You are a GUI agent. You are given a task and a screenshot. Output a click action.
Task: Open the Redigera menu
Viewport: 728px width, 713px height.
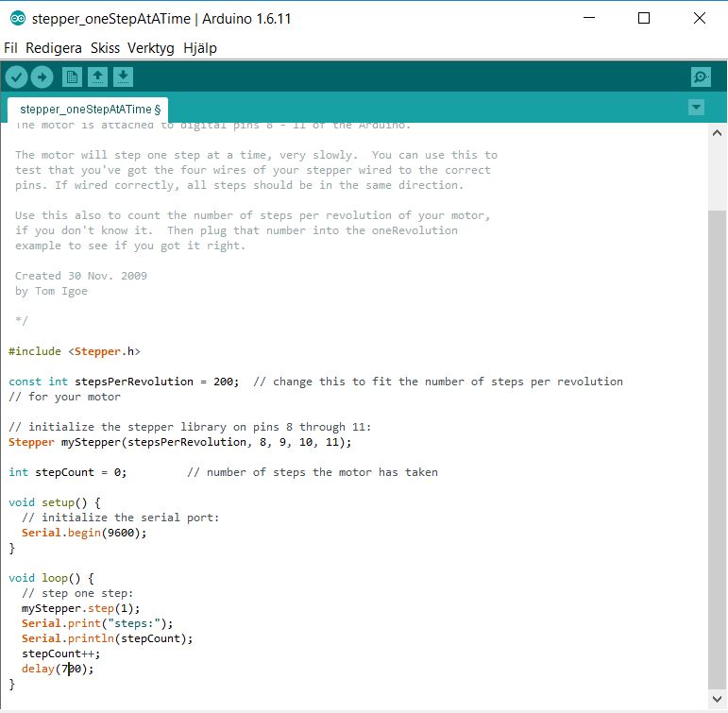pyautogui.click(x=54, y=48)
